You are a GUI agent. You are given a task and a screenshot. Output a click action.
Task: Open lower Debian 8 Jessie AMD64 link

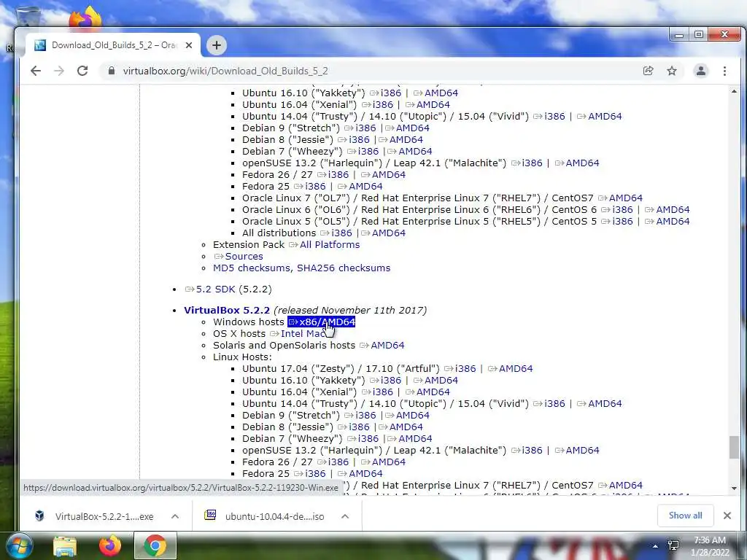400,427
